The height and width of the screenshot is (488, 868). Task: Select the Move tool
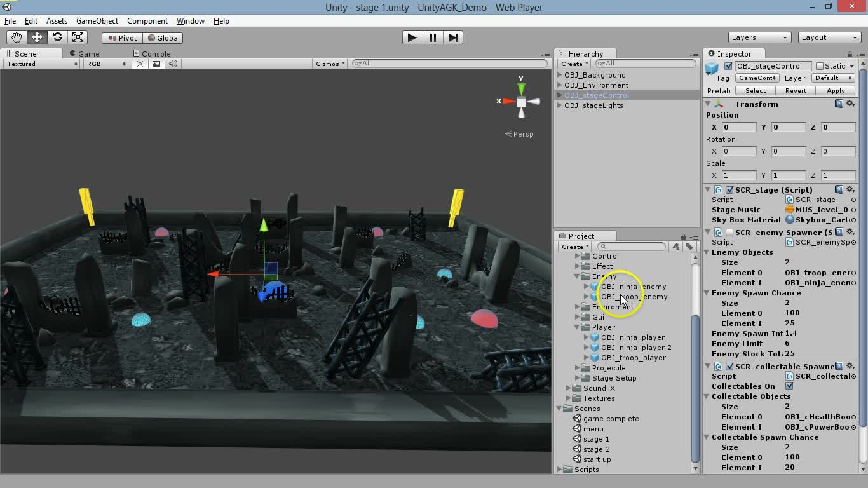tap(36, 37)
